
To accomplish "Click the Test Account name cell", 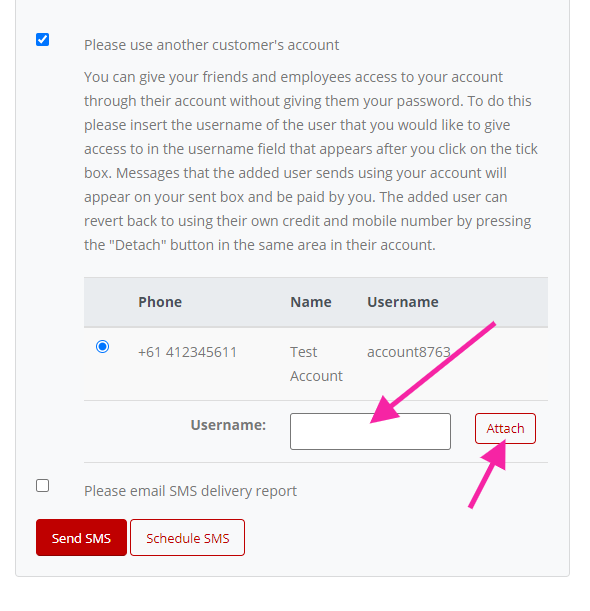I will tap(316, 364).
